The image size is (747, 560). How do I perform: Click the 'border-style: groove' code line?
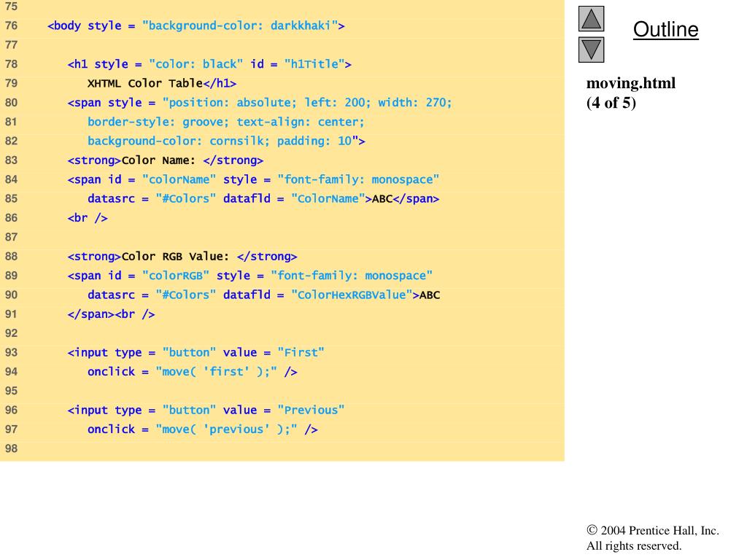pyautogui.click(x=226, y=122)
